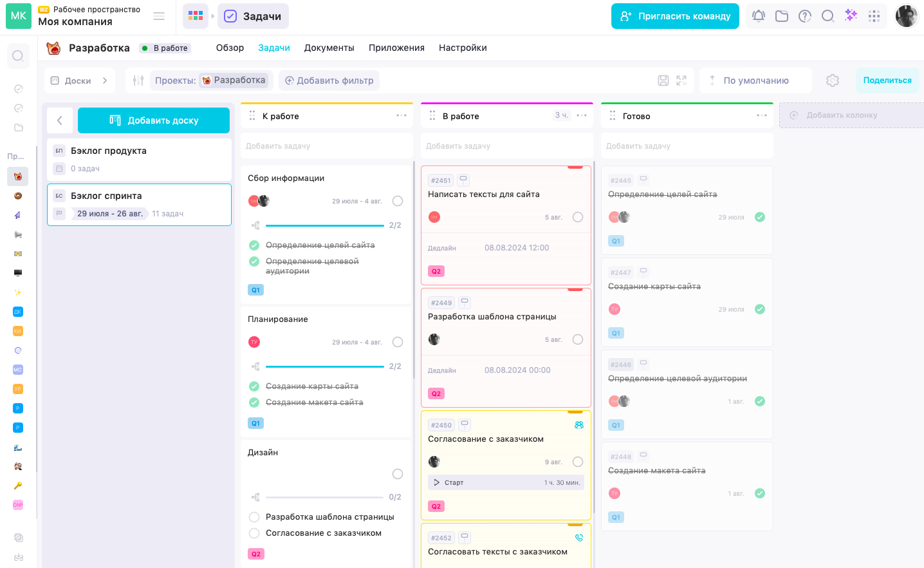Open the AI sparkle assistant icon
924x568 pixels.
click(851, 15)
